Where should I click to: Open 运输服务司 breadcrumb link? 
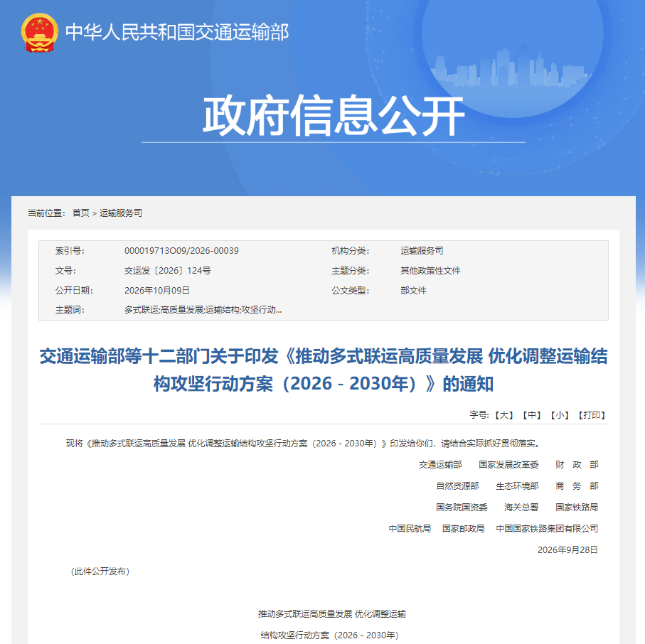120,213
